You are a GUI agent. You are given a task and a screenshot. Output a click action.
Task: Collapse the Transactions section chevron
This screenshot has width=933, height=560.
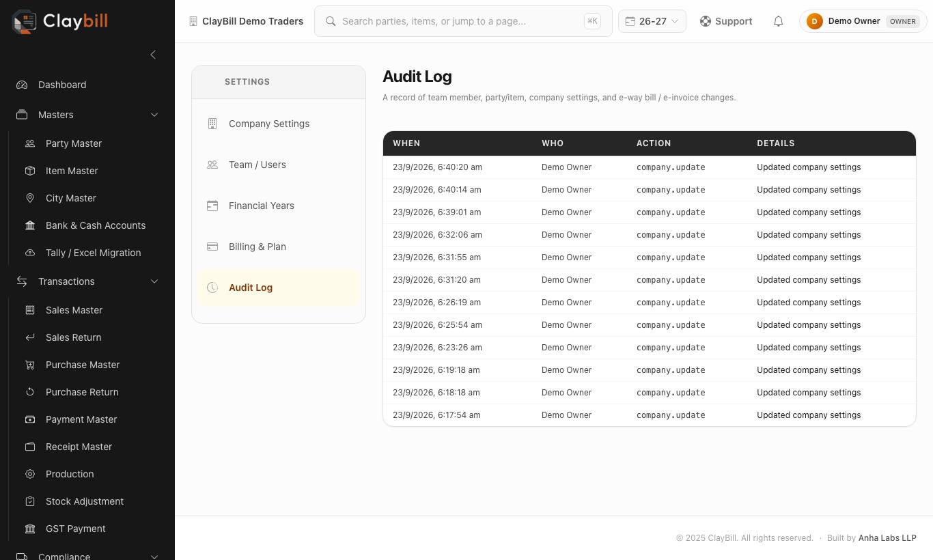(x=154, y=281)
